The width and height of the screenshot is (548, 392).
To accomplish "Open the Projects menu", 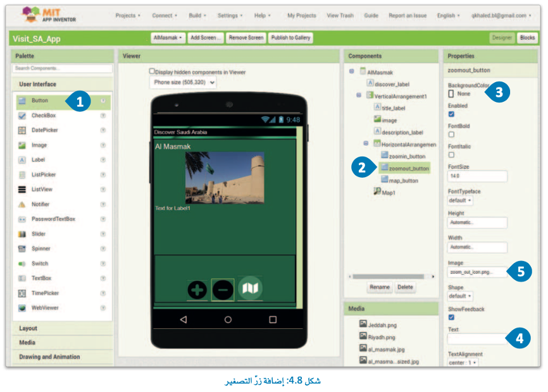I will pos(128,15).
